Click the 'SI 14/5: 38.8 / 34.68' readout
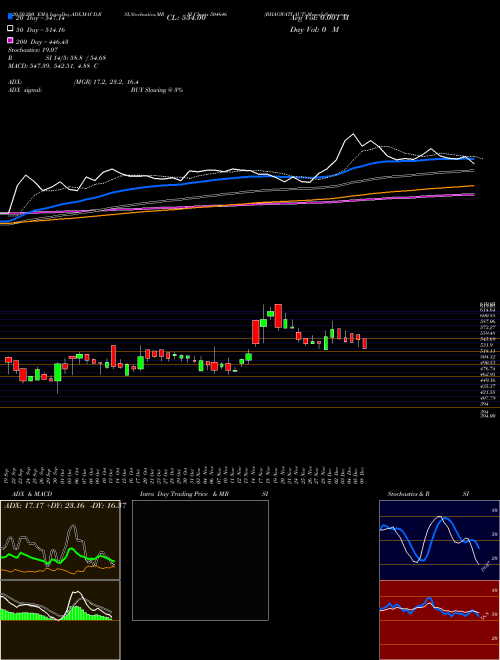Viewport: 500px width, 660px height. pos(76,58)
